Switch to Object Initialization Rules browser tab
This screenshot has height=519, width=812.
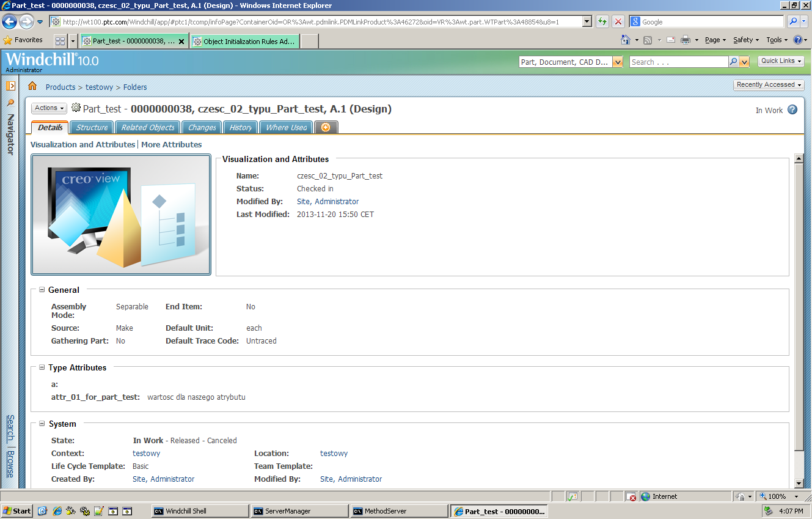pos(245,42)
